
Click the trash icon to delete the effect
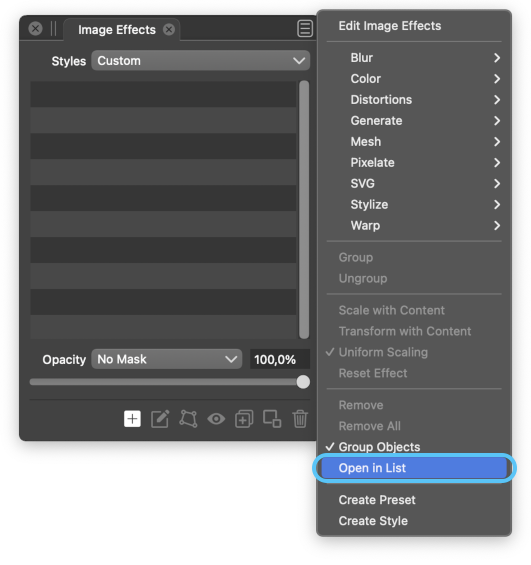[x=300, y=419]
